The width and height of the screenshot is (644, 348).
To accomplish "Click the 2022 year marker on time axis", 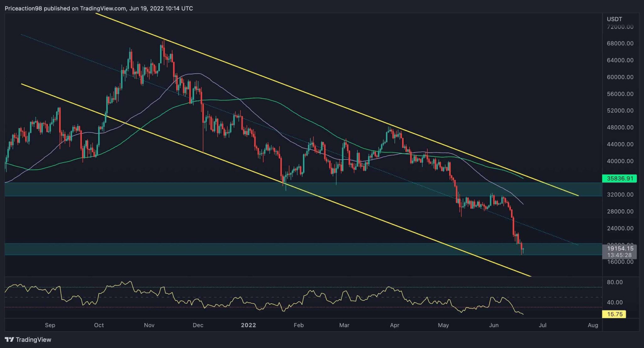I will point(248,325).
